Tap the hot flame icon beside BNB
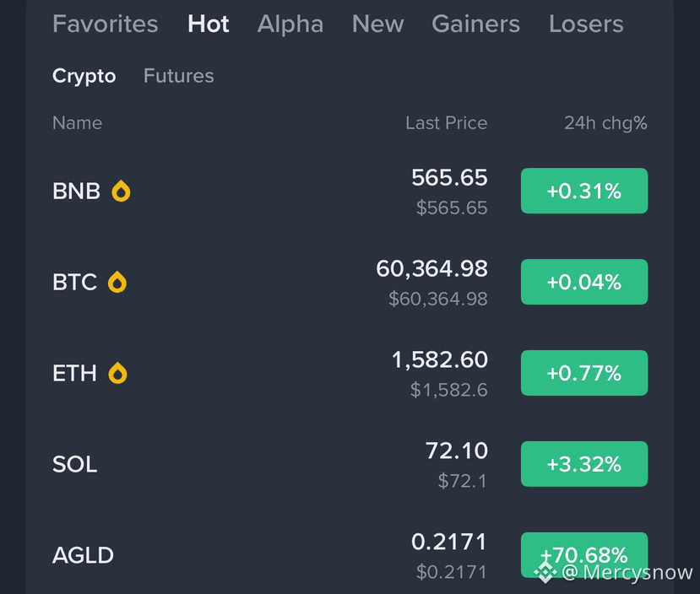The height and width of the screenshot is (594, 700). click(121, 191)
